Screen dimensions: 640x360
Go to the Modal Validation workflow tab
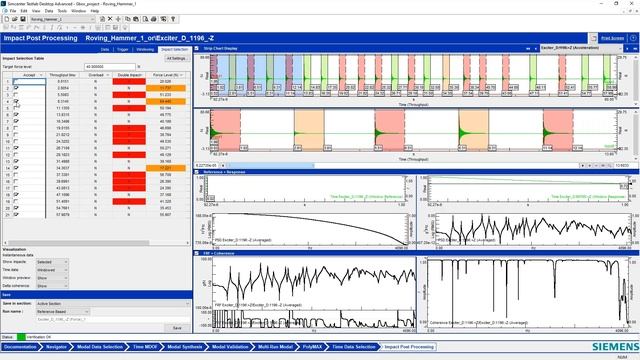point(230,347)
